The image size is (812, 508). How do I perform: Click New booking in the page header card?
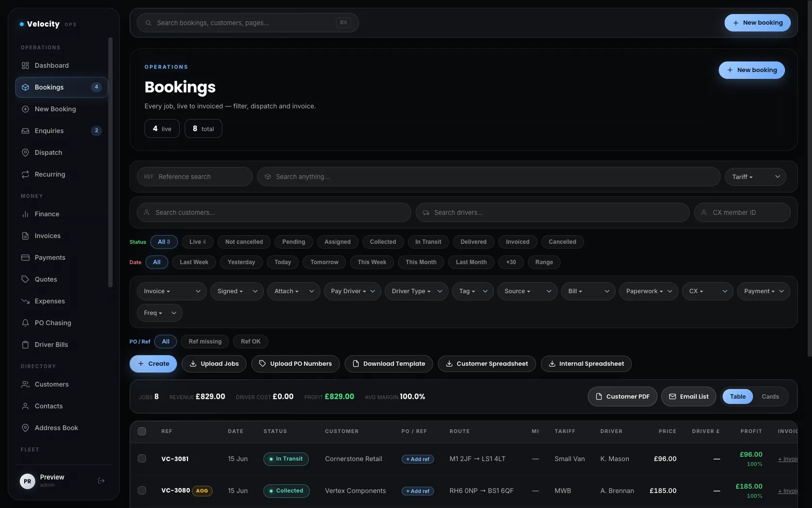click(x=752, y=70)
